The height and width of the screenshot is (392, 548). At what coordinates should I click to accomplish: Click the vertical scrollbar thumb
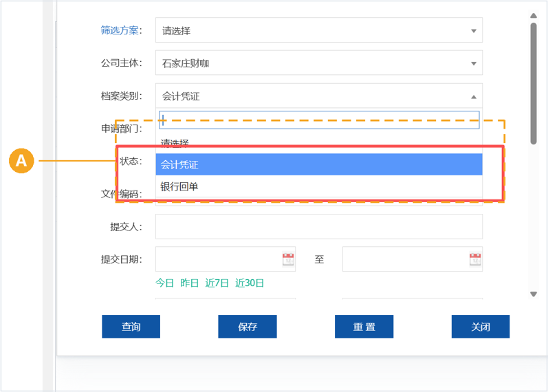(534, 84)
